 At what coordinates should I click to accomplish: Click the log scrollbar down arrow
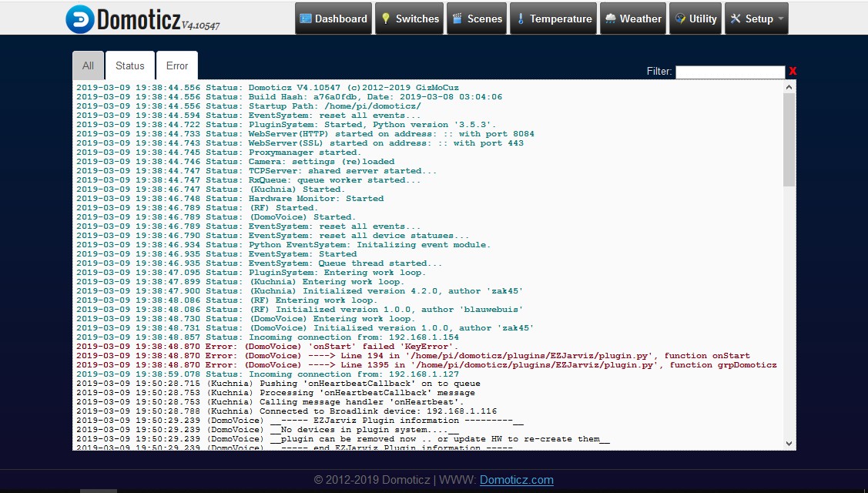[789, 443]
